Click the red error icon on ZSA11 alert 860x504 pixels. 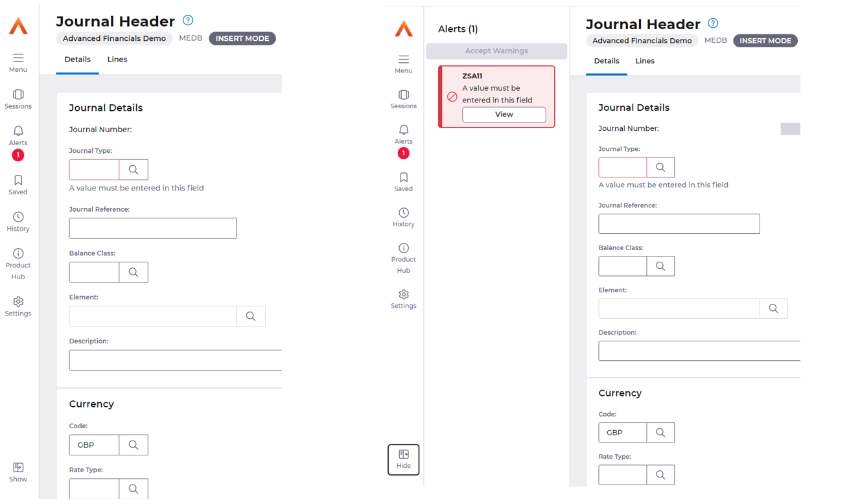click(x=452, y=97)
